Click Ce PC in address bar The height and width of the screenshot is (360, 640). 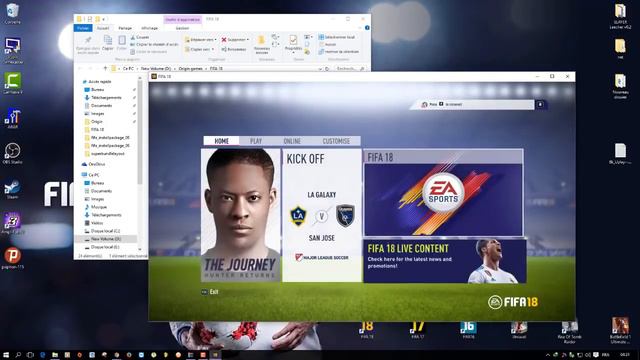(x=128, y=69)
